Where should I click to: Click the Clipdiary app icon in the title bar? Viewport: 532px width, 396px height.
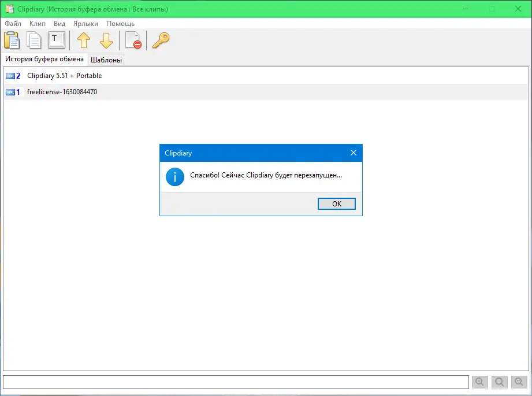tap(10, 9)
